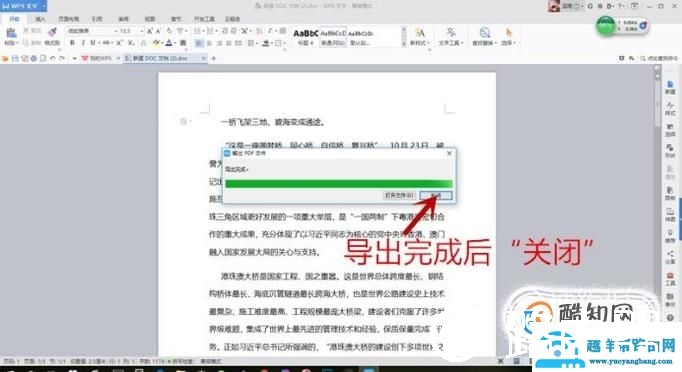Click the Close button in export dialog
Image resolution: width=682 pixels, height=372 pixels.
[436, 195]
